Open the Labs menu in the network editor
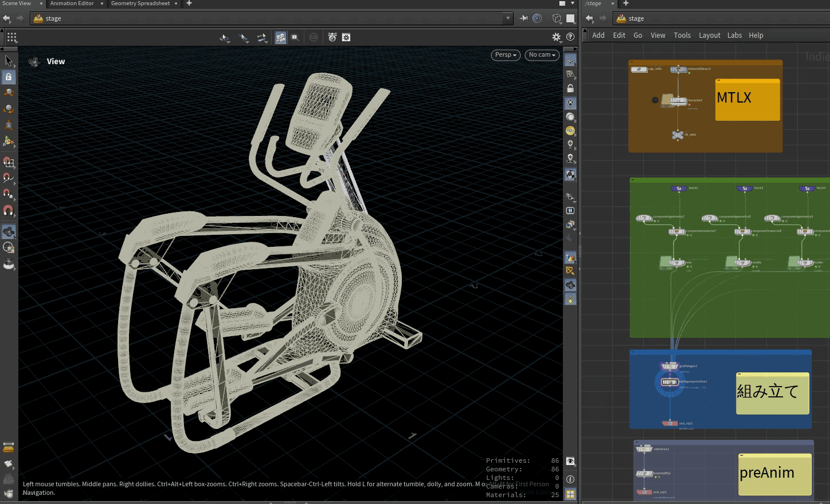Image resolution: width=830 pixels, height=504 pixels. tap(735, 36)
